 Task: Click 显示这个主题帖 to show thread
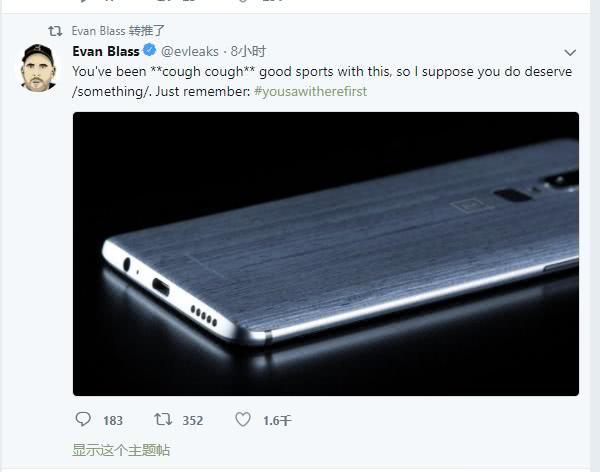(121, 450)
